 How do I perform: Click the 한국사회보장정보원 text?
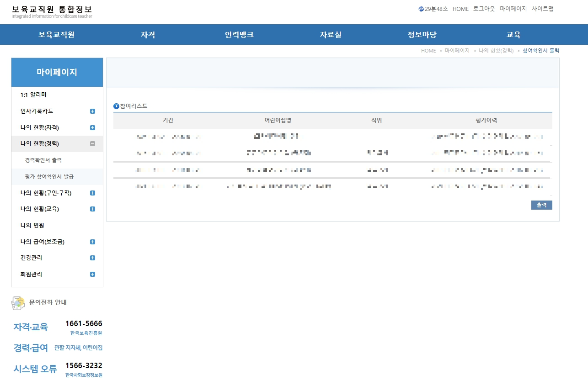84,375
